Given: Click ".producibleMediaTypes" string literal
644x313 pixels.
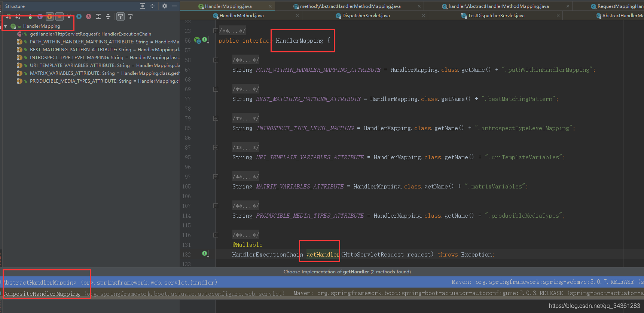Looking at the screenshot, I should (524, 216).
